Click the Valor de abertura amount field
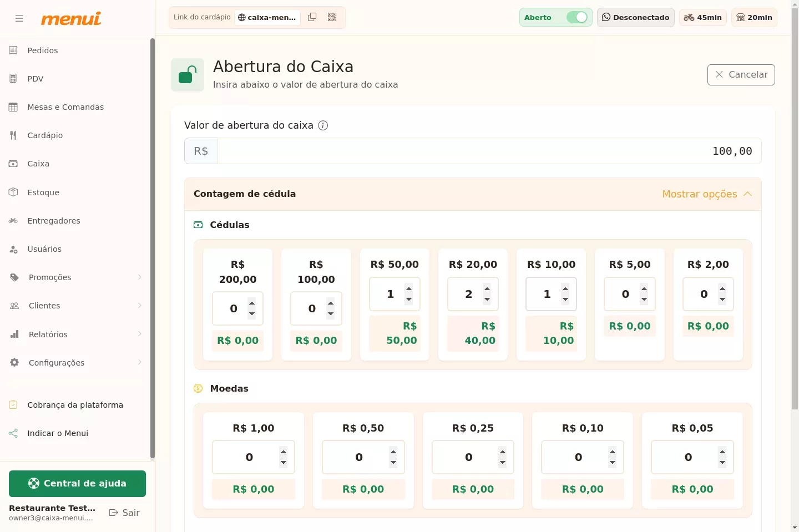This screenshot has width=799, height=532. (489, 151)
